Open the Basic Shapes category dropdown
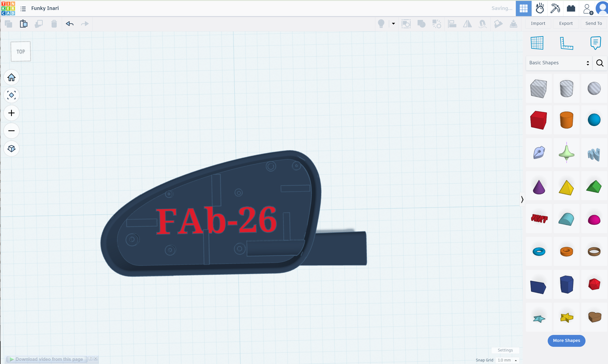The height and width of the screenshot is (364, 608). pos(559,63)
